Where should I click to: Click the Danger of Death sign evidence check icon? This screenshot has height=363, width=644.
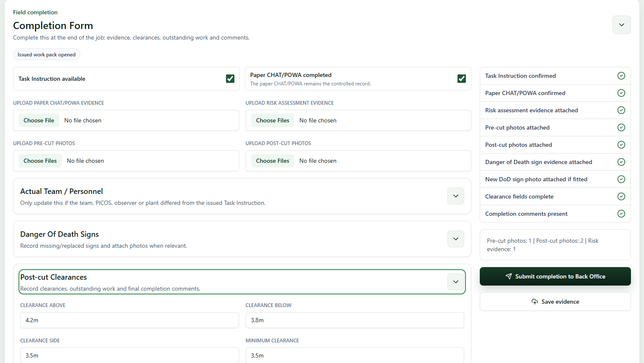(621, 162)
